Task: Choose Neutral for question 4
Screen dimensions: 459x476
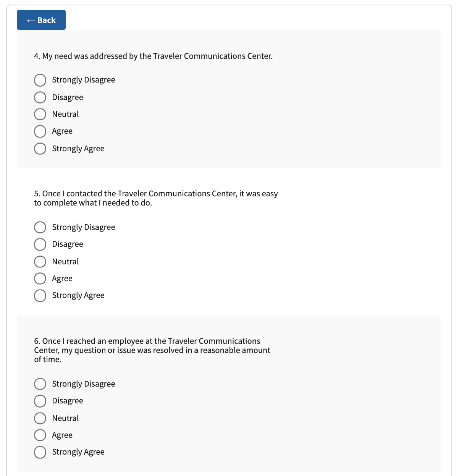Action: pyautogui.click(x=40, y=114)
